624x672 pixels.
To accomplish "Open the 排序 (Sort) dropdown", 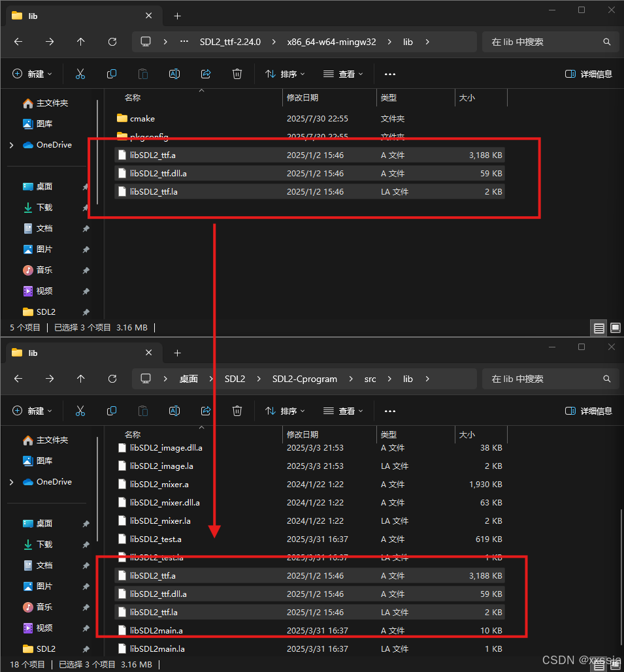I will (284, 74).
